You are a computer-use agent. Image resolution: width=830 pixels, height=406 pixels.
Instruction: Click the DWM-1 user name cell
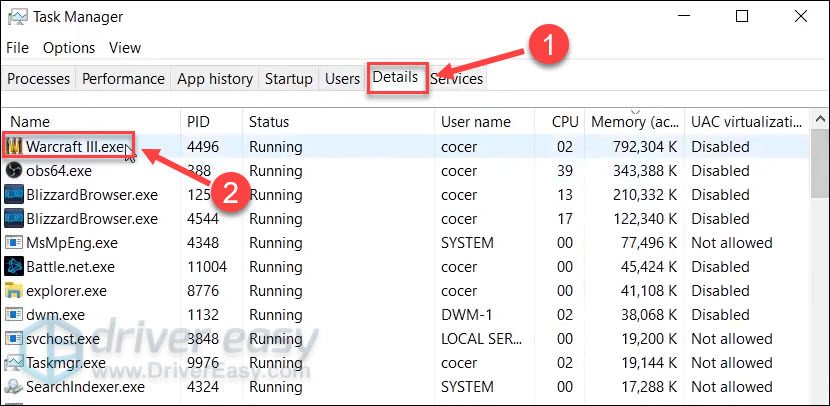click(x=467, y=315)
